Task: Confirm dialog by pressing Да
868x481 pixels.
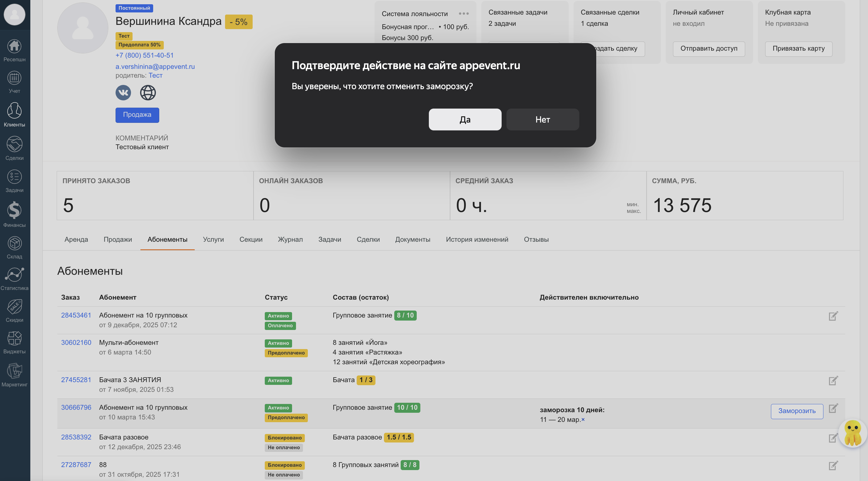Action: pos(465,119)
